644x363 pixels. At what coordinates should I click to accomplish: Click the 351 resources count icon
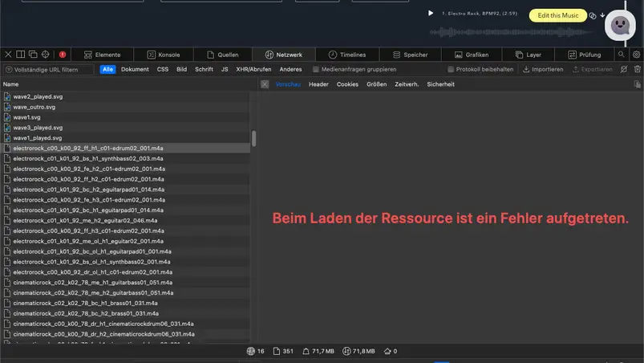click(277, 351)
